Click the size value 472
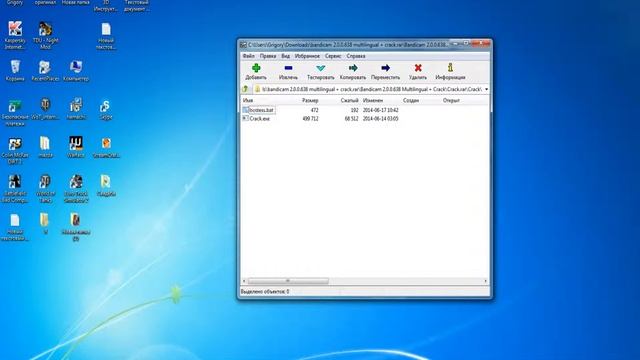 [314, 110]
